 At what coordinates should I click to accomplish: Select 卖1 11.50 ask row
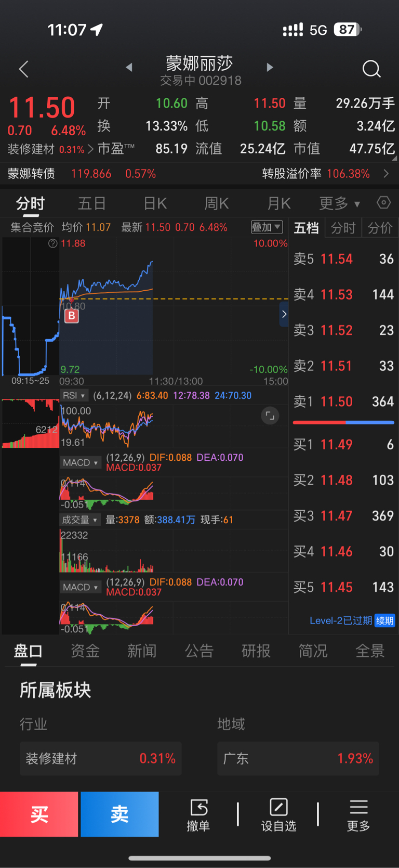(x=343, y=401)
